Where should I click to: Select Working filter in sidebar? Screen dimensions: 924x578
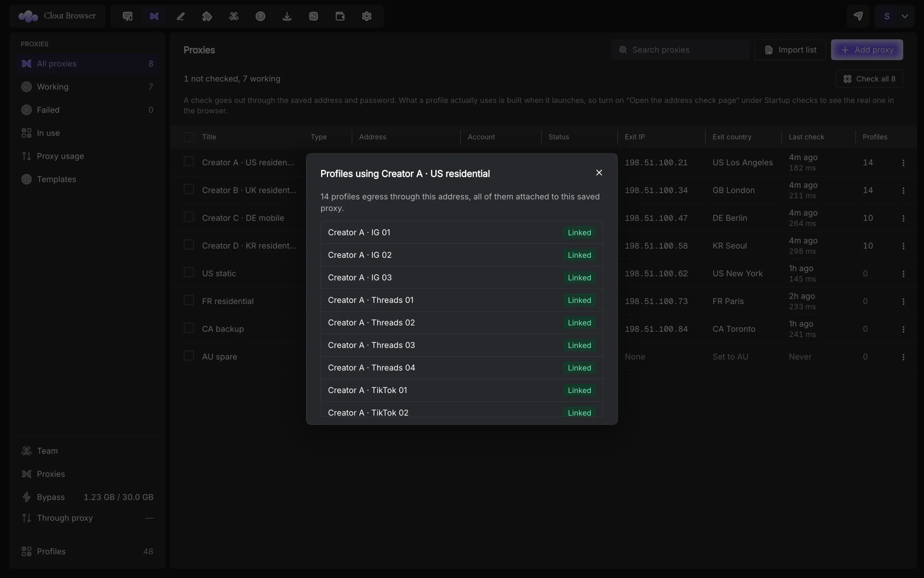(x=87, y=87)
